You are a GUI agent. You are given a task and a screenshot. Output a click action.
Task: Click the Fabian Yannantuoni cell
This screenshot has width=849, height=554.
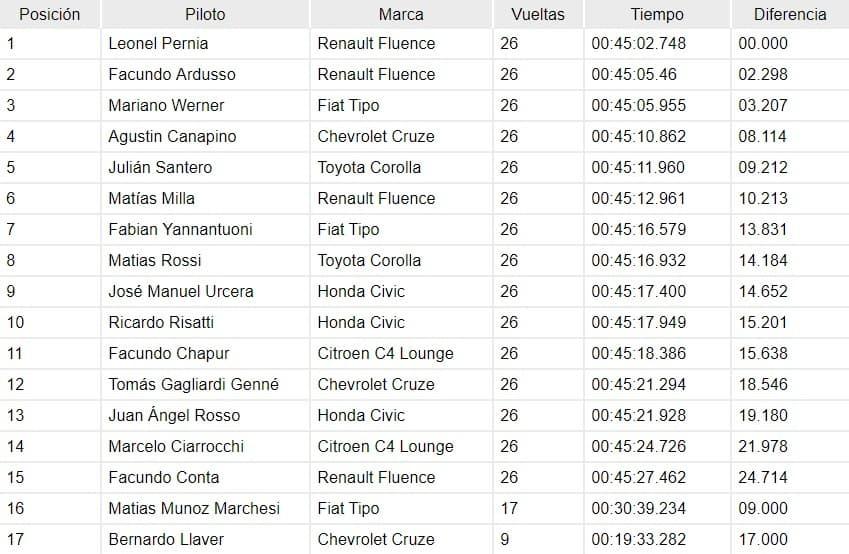[205, 229]
